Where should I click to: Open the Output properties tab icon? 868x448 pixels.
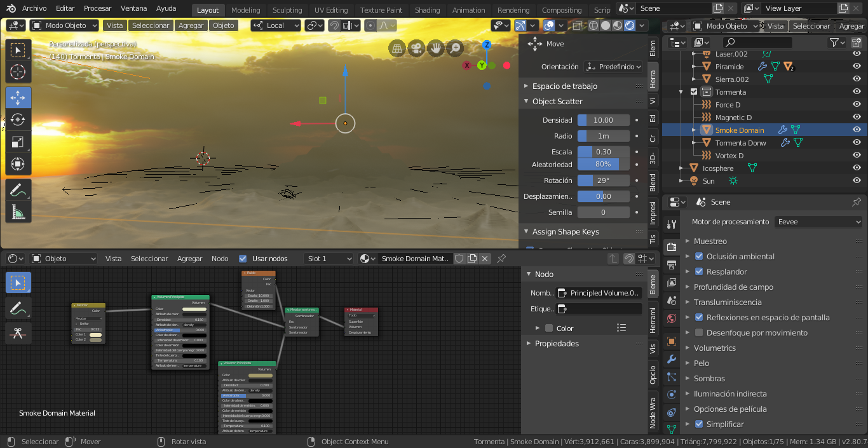tap(672, 264)
